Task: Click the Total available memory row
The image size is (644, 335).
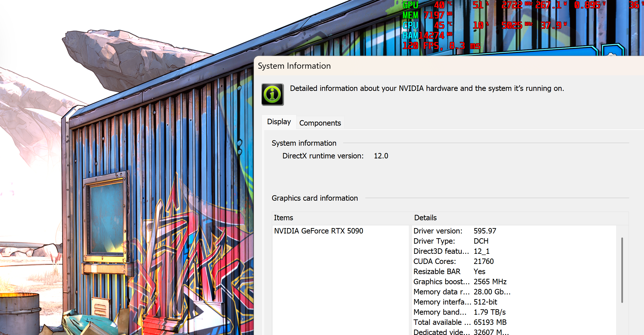Action: pos(460,322)
